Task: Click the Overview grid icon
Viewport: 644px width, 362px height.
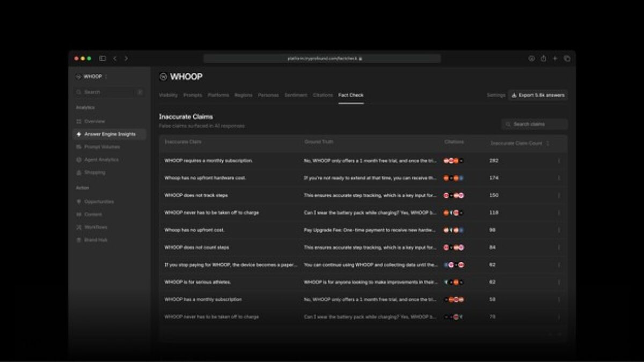Action: coord(79,121)
